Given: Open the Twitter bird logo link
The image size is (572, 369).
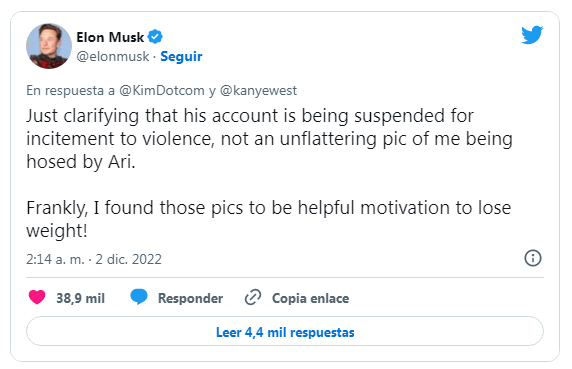Looking at the screenshot, I should 532,35.
